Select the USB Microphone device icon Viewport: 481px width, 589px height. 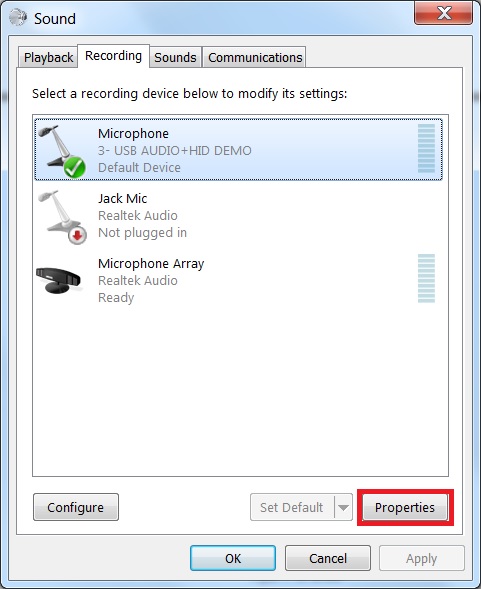(x=62, y=151)
